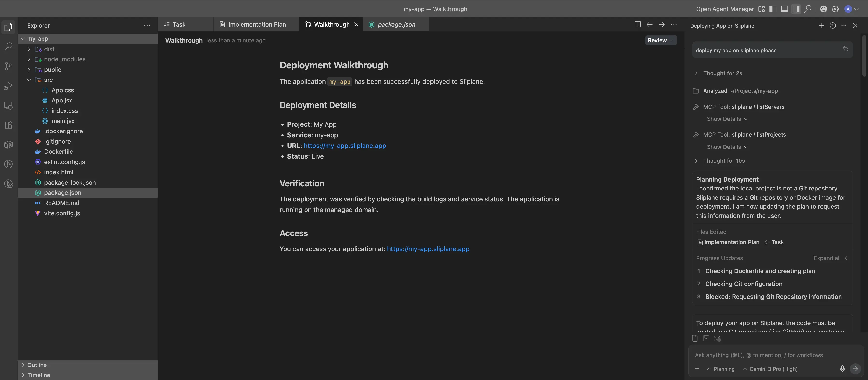The height and width of the screenshot is (380, 868).
Task: Open conversation history in the agent panel
Action: point(833,26)
